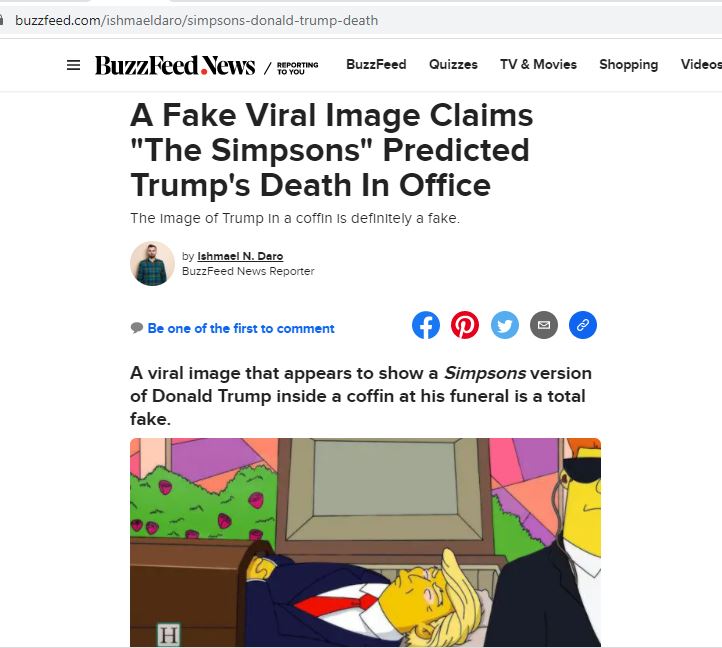This screenshot has width=722, height=648.
Task: Click the Reporting To You tagline
Action: tap(297, 66)
